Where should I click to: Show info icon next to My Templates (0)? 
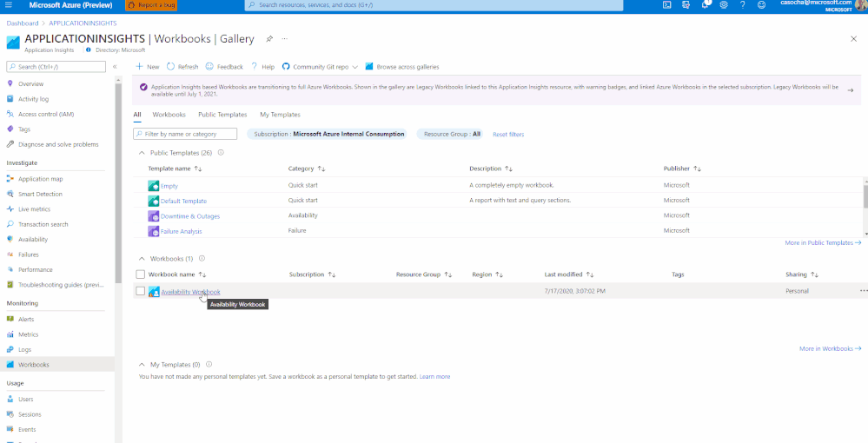click(x=209, y=364)
